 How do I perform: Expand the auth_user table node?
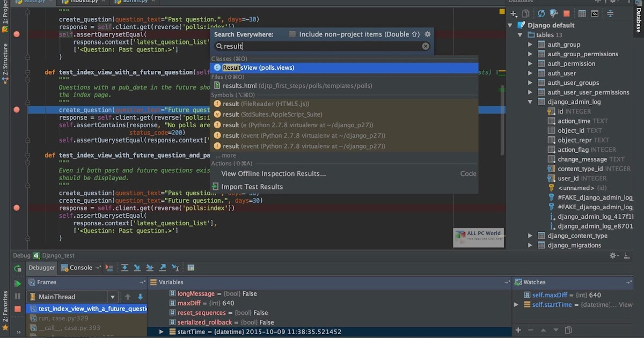tap(530, 73)
